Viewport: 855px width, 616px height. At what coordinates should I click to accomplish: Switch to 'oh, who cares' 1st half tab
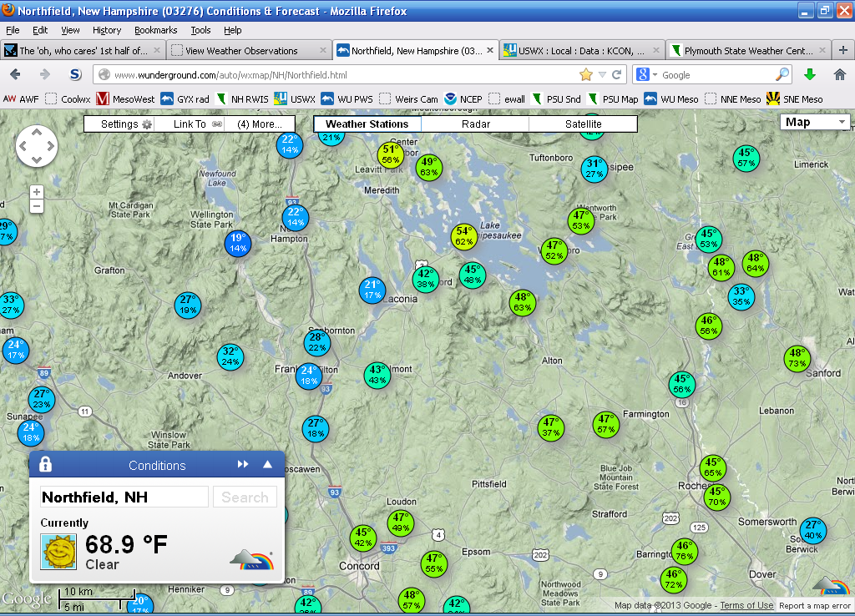(x=83, y=51)
